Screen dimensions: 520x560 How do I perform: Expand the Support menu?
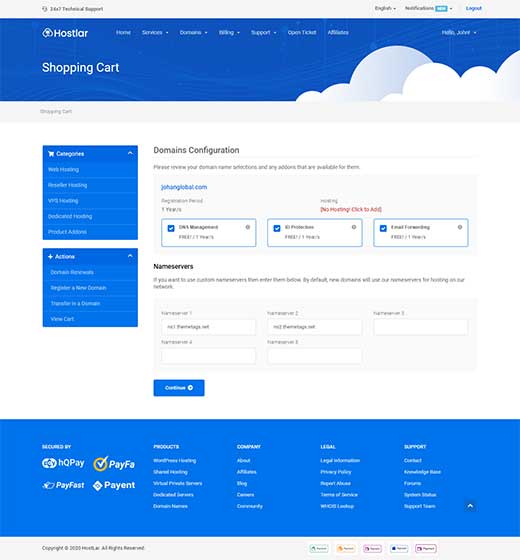coord(264,32)
